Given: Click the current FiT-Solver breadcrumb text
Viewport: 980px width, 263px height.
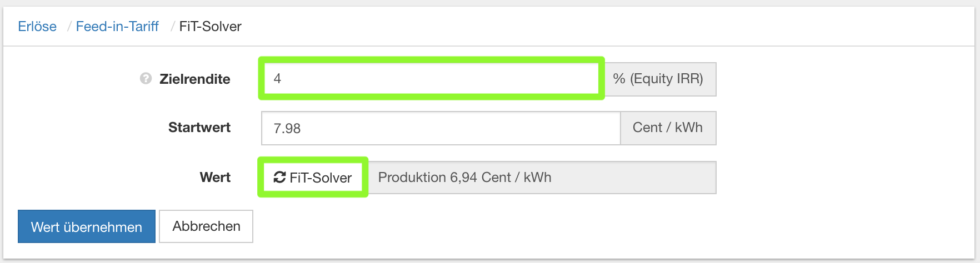Looking at the screenshot, I should point(210,27).
